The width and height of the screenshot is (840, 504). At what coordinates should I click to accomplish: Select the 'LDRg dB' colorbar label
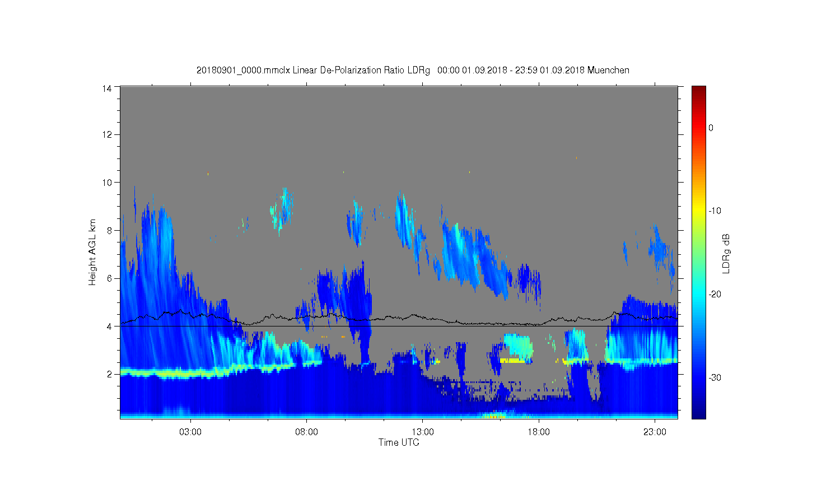point(726,254)
